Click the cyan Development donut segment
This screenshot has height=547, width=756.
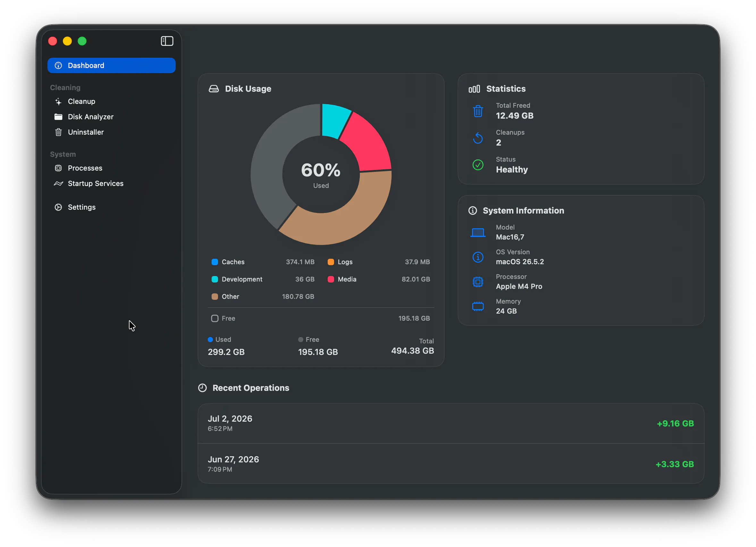335,121
